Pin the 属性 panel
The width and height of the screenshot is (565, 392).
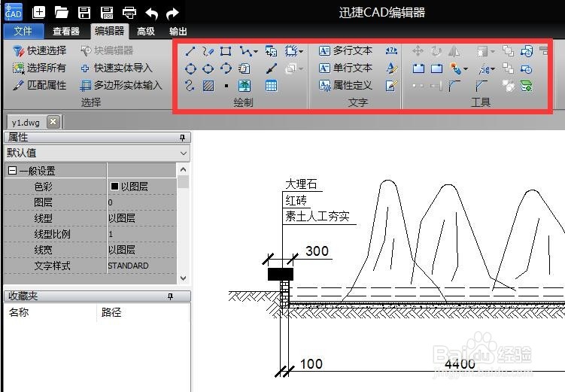pos(182,137)
